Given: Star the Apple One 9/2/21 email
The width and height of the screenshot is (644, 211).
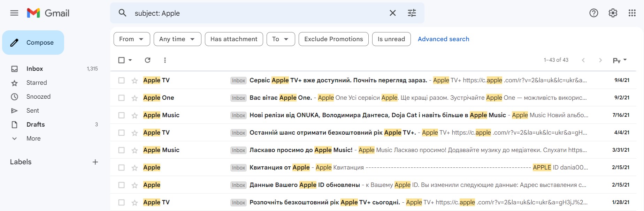Looking at the screenshot, I should click(x=135, y=98).
